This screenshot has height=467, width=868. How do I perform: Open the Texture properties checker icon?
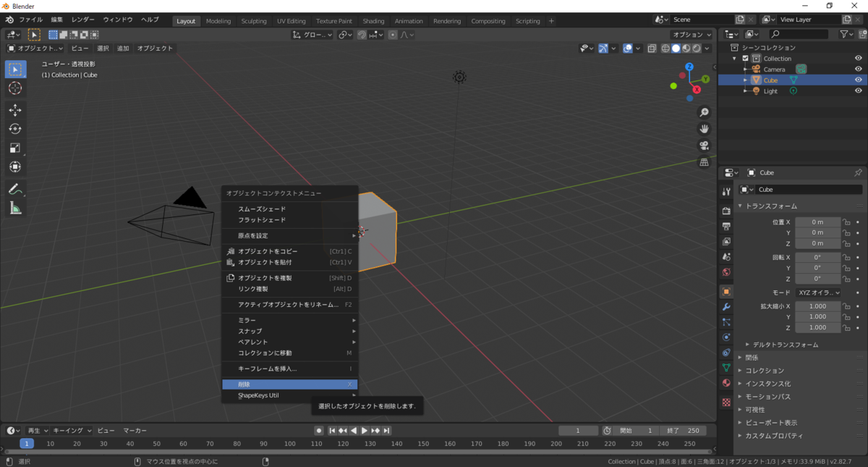[726, 402]
